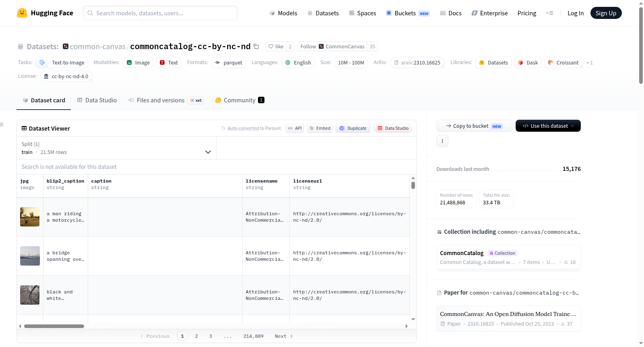This screenshot has width=644, height=347.
Task: Open Use this dataset dropdown
Action: coord(548,126)
